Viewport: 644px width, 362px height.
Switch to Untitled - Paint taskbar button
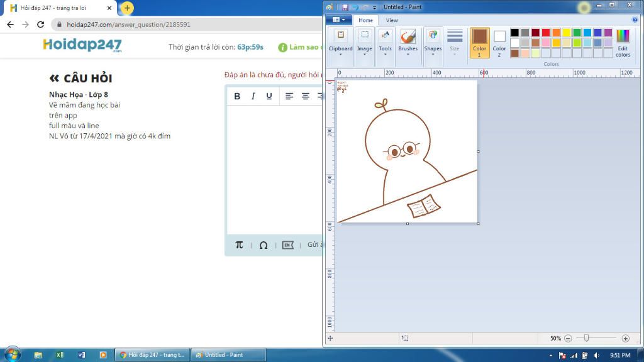coord(229,355)
